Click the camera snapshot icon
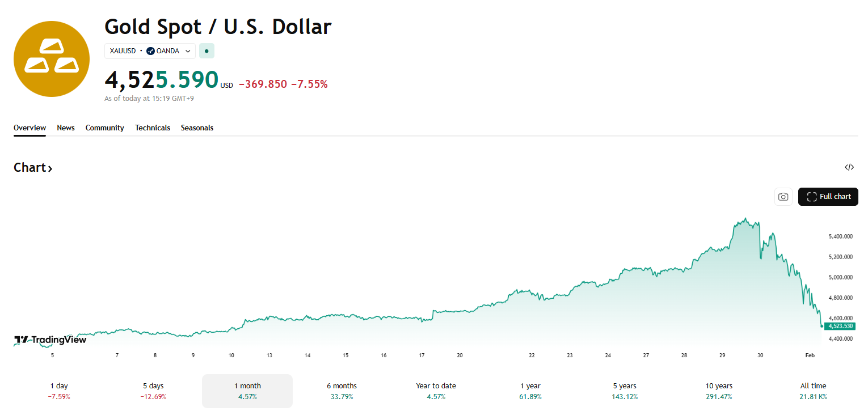 (783, 196)
